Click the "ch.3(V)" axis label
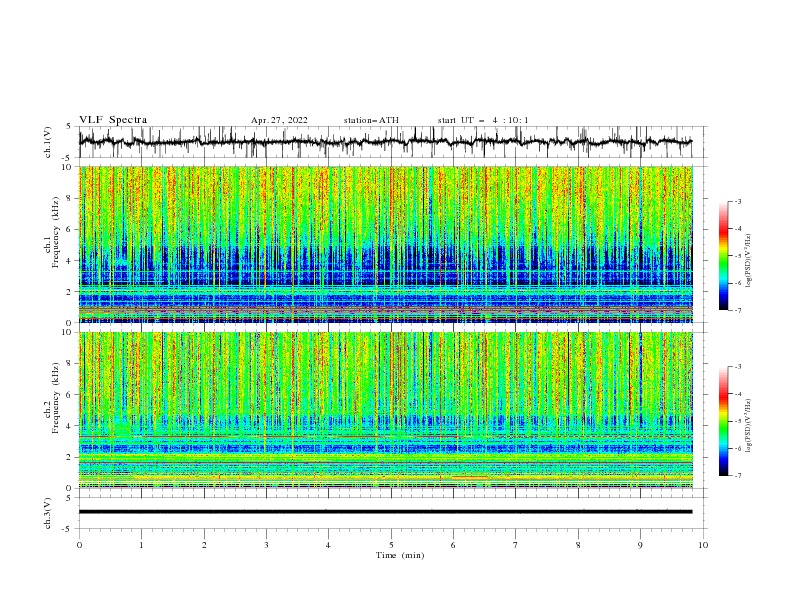 point(48,513)
